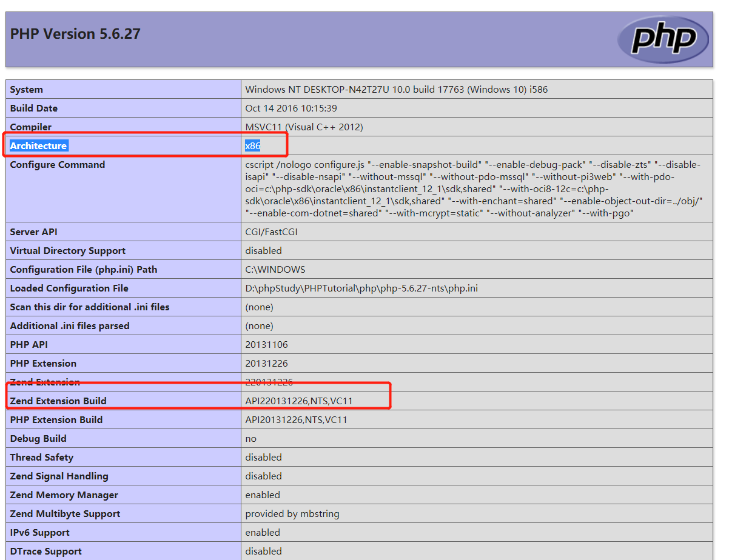Click the API220131226,NTS,VC11 value
The height and width of the screenshot is (560, 729).
tap(299, 401)
